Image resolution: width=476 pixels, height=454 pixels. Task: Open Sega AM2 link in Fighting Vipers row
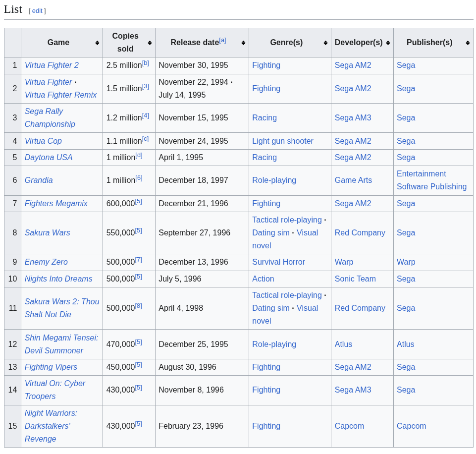coord(353,367)
